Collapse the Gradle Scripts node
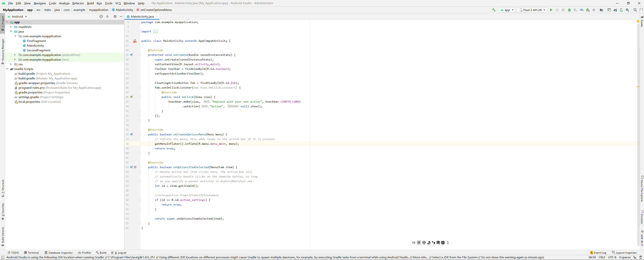This screenshot has height=260, width=644. 7,69
